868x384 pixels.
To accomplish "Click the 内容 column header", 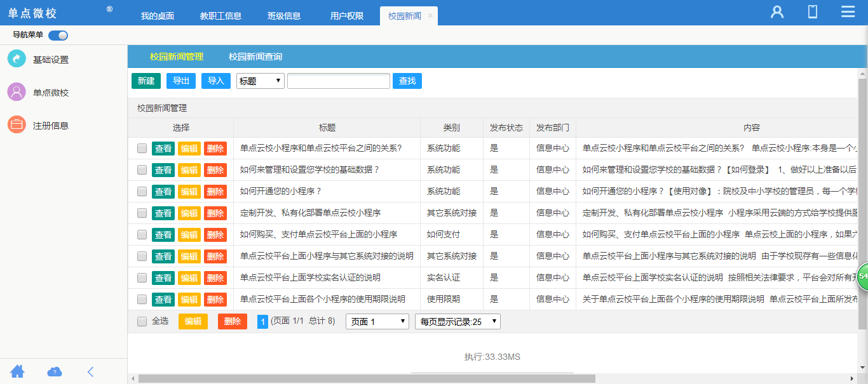I will point(752,128).
